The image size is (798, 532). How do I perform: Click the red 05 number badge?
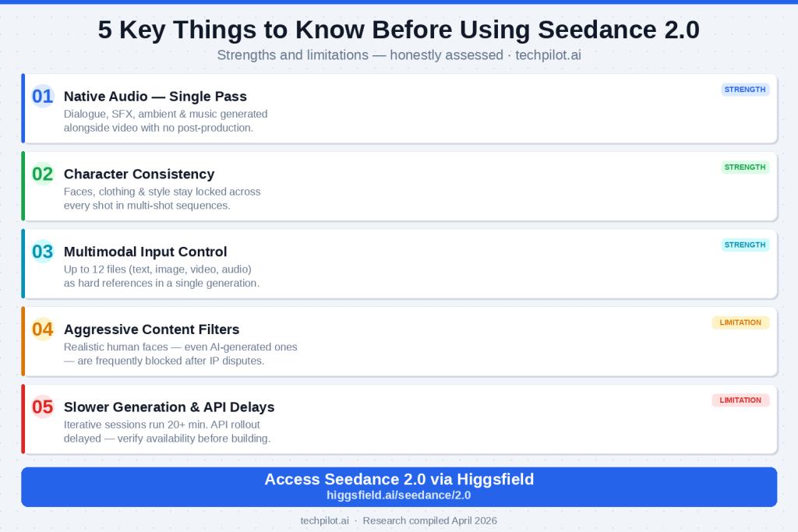(42, 407)
